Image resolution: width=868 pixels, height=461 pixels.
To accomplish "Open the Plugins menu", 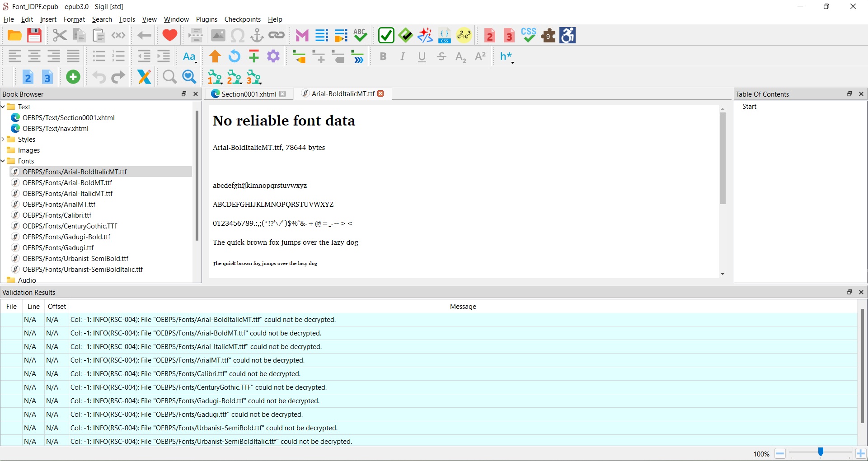I will [206, 19].
